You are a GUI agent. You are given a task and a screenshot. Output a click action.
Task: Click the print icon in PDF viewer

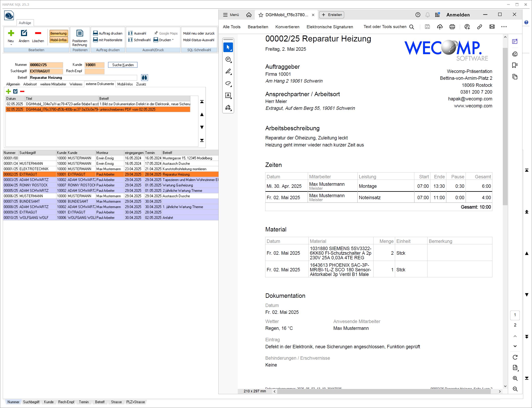coord(452,27)
